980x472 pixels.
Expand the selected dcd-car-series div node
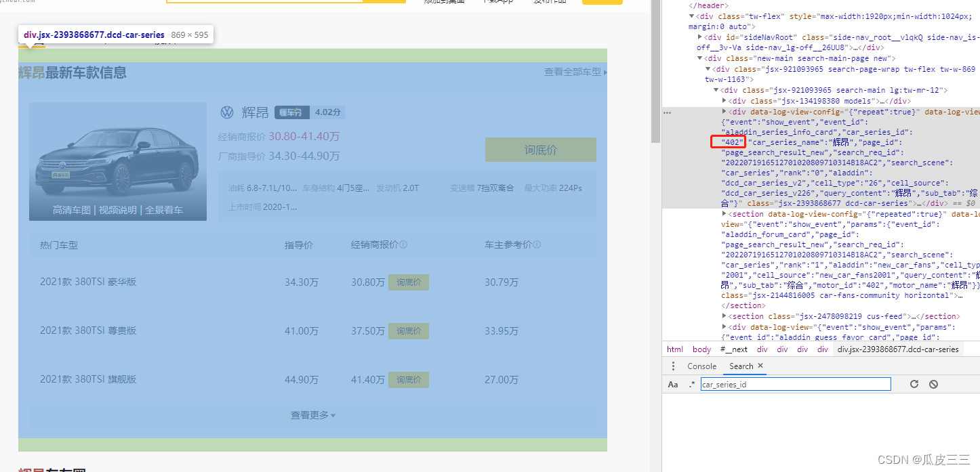(724, 112)
